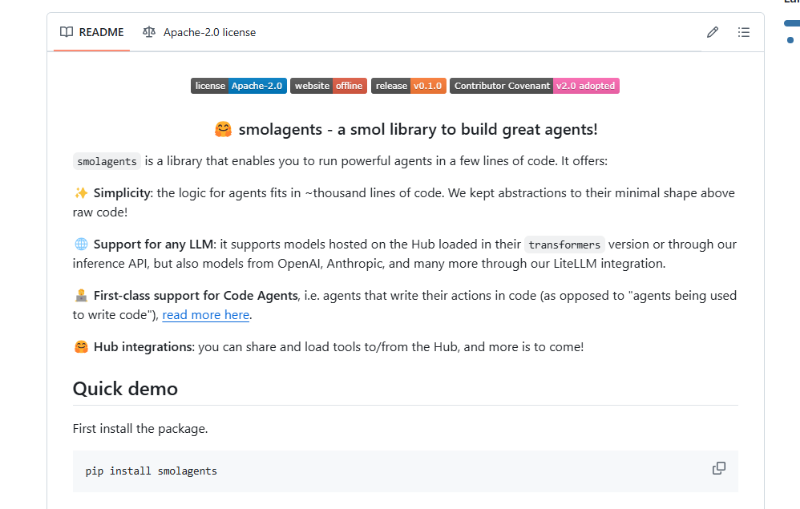Click the pencil edit README icon
The image size is (800, 509).
click(x=712, y=32)
